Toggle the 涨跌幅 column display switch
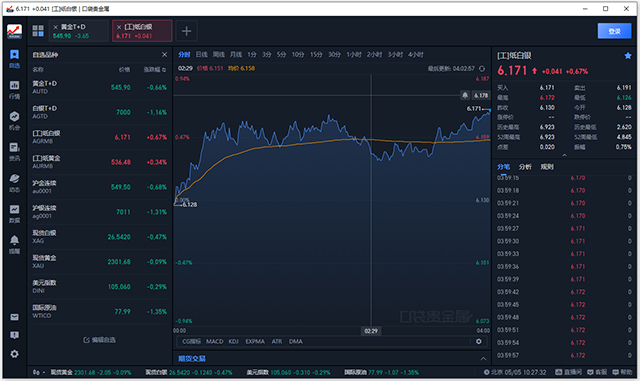Image resolution: width=640 pixels, height=381 pixels. pos(164,70)
